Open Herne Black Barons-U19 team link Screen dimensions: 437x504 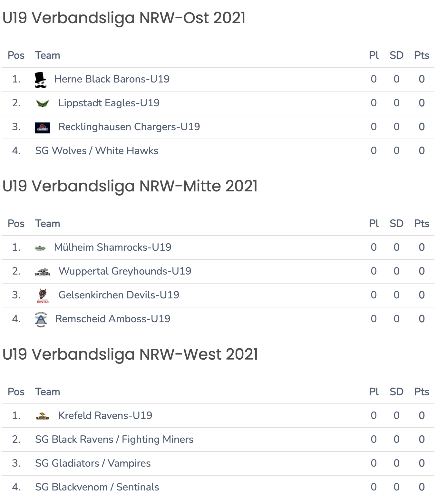click(x=112, y=79)
